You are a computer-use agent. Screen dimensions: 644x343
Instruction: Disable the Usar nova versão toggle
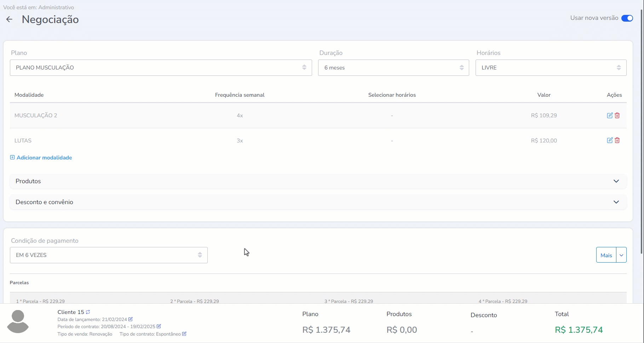[627, 18]
